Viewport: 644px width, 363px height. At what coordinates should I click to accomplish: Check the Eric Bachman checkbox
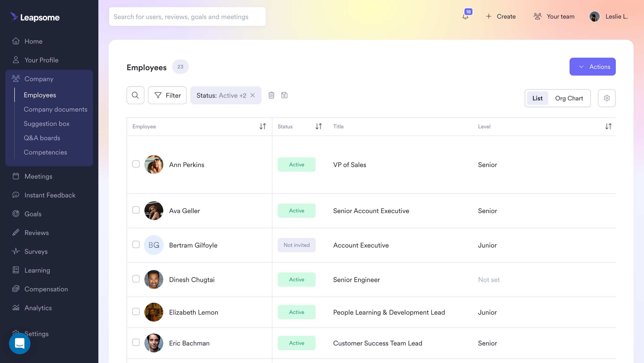136,342
